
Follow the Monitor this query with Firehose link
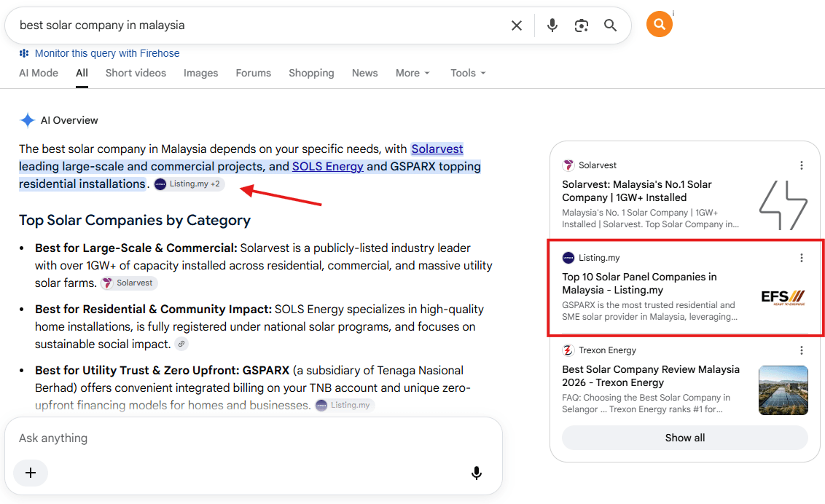[x=107, y=53]
